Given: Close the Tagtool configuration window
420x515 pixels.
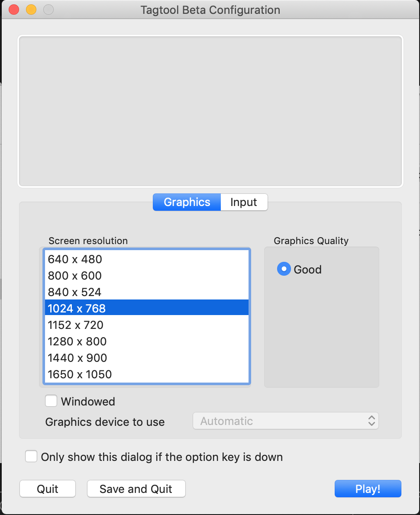Looking at the screenshot, I should point(14,10).
